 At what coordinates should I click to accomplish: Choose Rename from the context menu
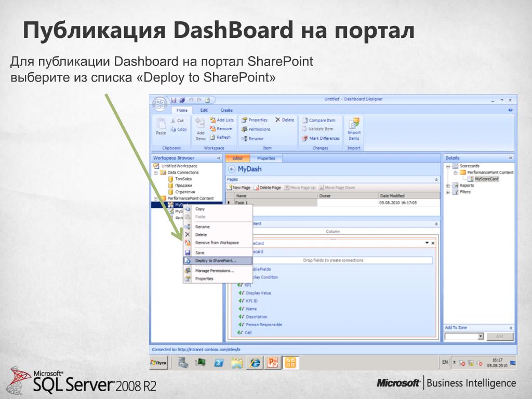tap(218, 227)
